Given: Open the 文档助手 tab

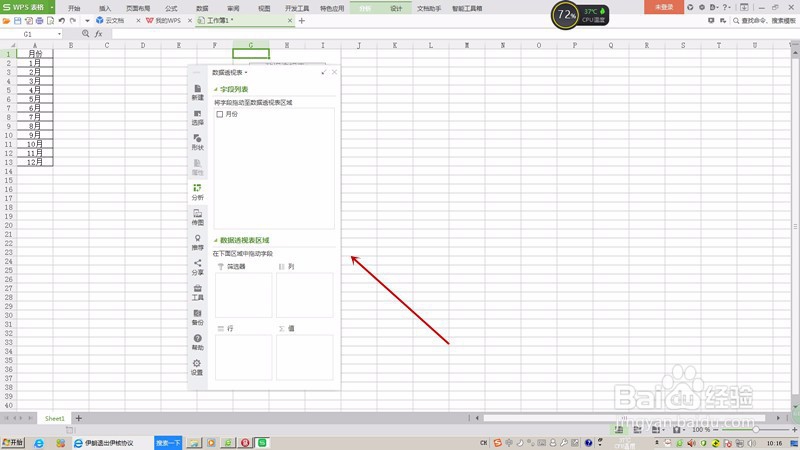Looking at the screenshot, I should 429,8.
